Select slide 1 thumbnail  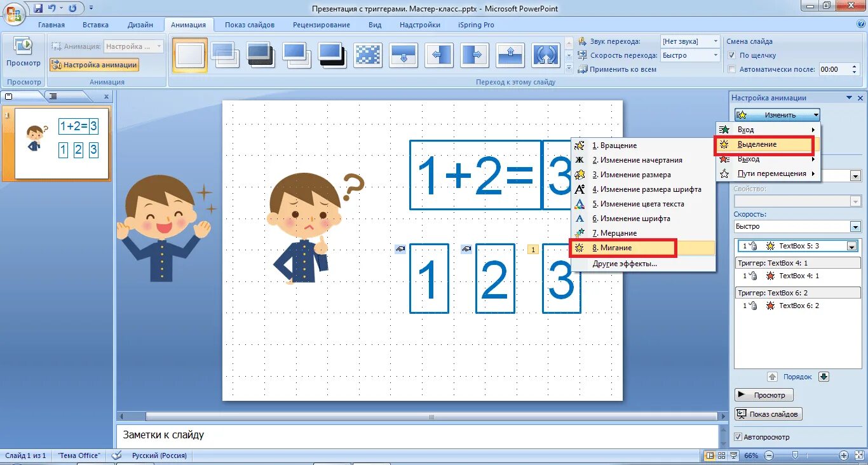[x=62, y=143]
